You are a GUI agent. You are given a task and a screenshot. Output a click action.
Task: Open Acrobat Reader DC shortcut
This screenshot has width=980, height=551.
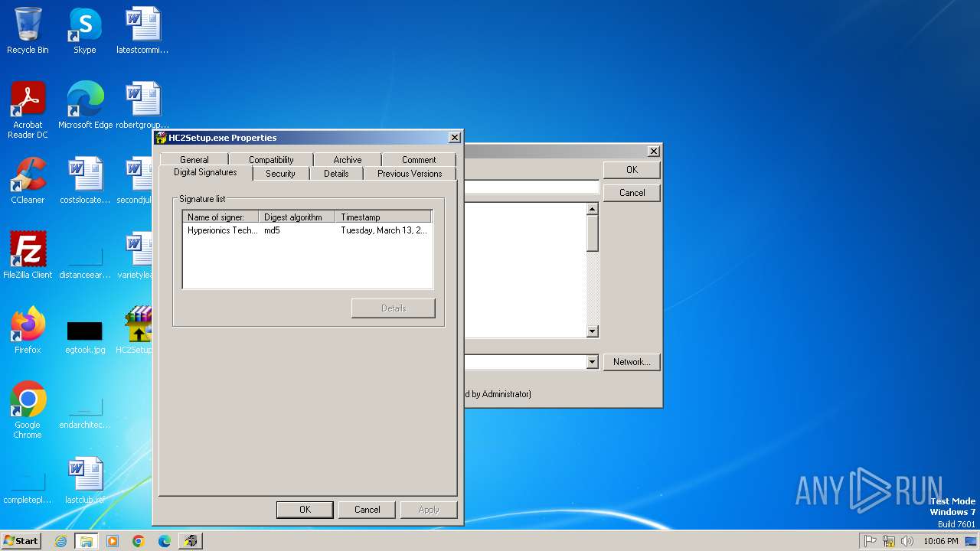click(x=28, y=109)
